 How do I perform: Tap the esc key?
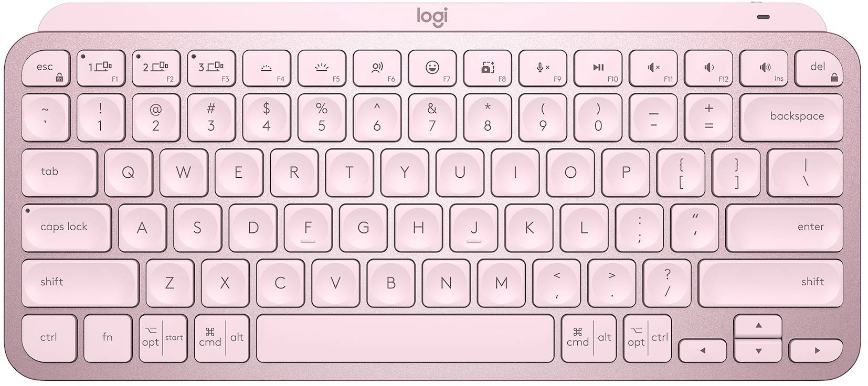[x=46, y=68]
